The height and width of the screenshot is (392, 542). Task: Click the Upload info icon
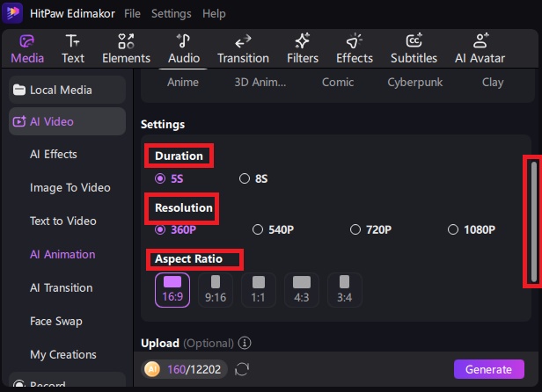[x=245, y=343]
